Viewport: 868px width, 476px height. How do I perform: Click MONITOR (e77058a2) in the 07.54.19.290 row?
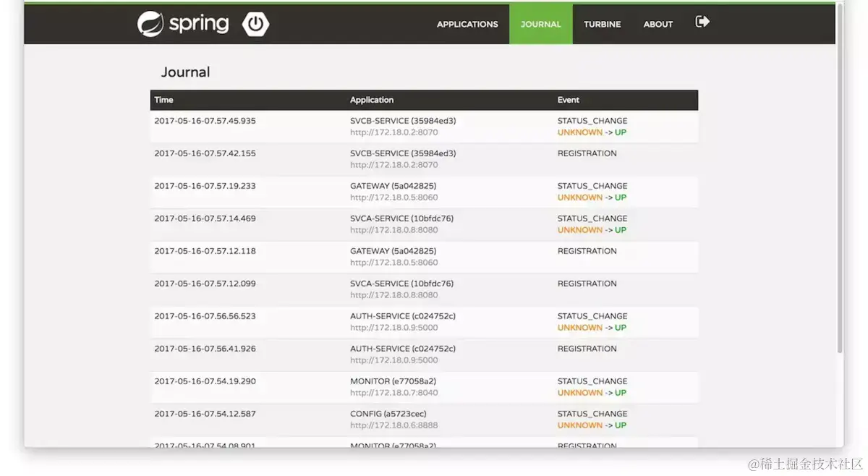click(x=393, y=381)
